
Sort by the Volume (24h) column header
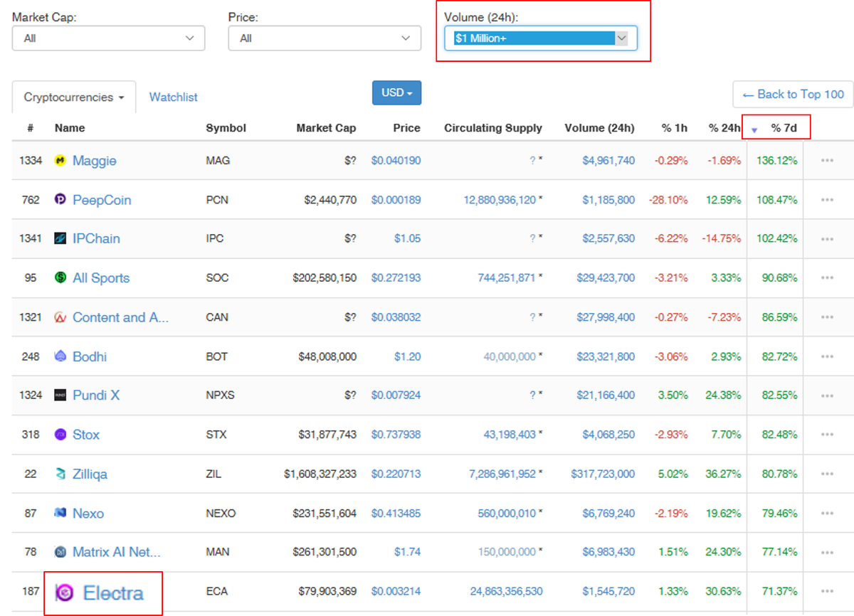[x=599, y=128]
